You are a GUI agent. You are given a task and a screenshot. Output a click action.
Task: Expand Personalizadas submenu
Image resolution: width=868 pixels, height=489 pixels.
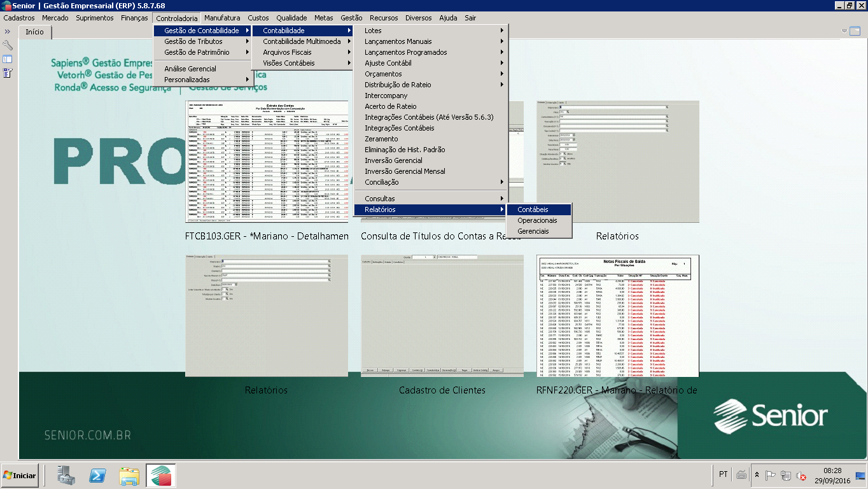click(202, 80)
